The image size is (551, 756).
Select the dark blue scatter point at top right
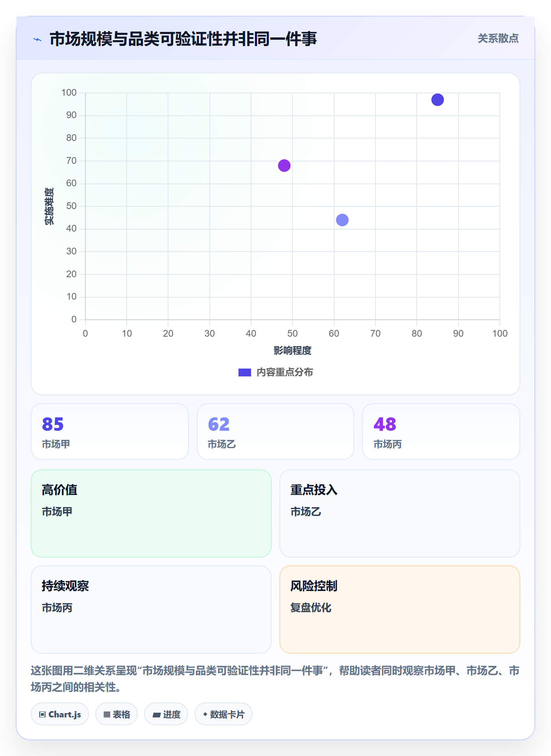pos(438,100)
